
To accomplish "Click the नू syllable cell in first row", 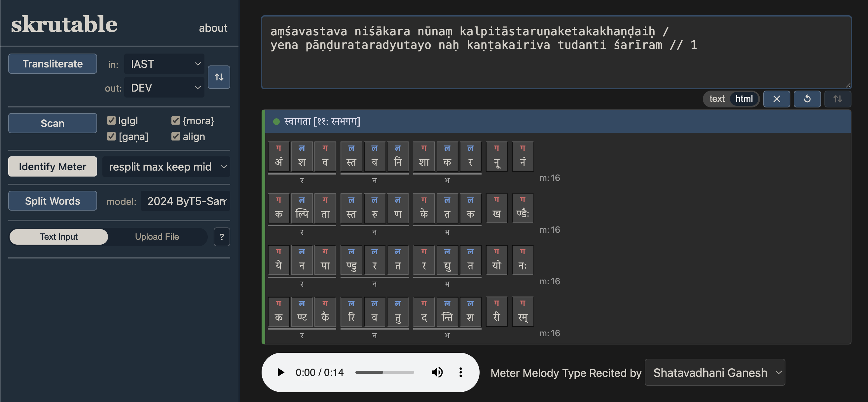I will click(497, 156).
